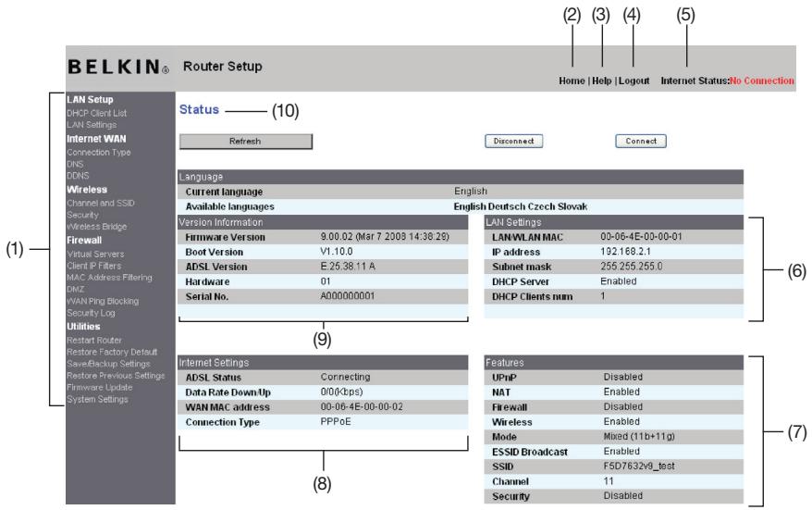Open System Settings in sidebar
The width and height of the screenshot is (812, 510).
(97, 400)
